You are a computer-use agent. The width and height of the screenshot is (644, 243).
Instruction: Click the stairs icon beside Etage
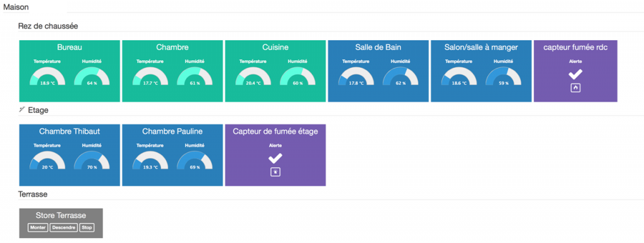[x=22, y=109]
